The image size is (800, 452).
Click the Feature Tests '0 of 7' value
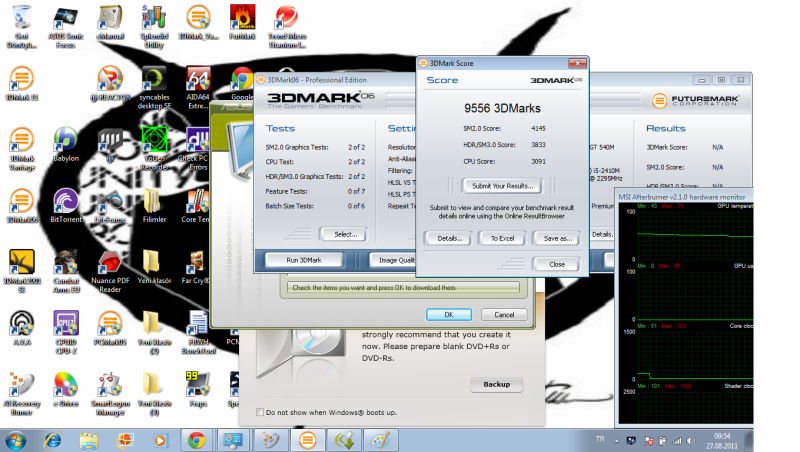(356, 191)
